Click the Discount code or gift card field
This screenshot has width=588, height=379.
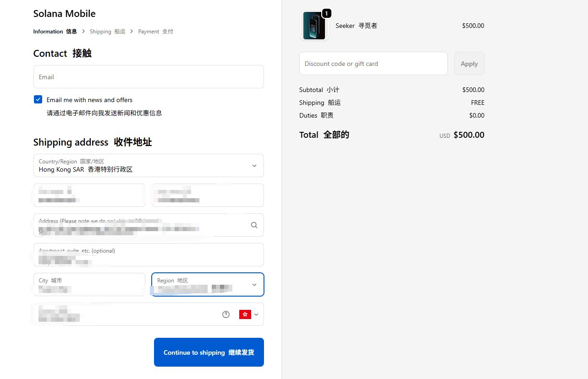[373, 64]
